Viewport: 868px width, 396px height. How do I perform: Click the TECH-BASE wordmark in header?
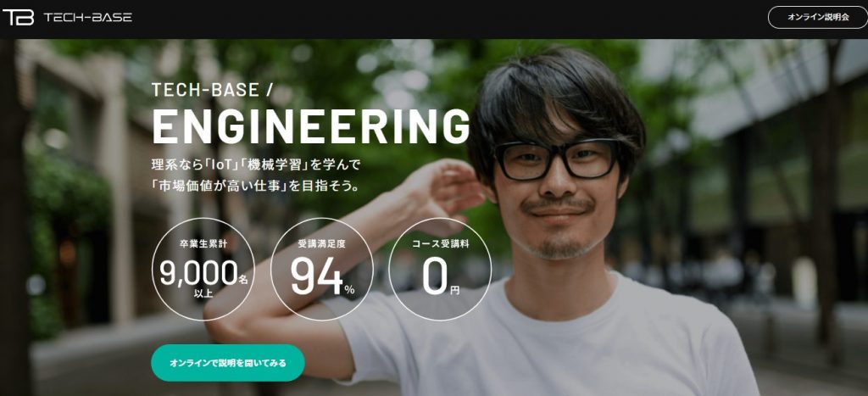87,17
